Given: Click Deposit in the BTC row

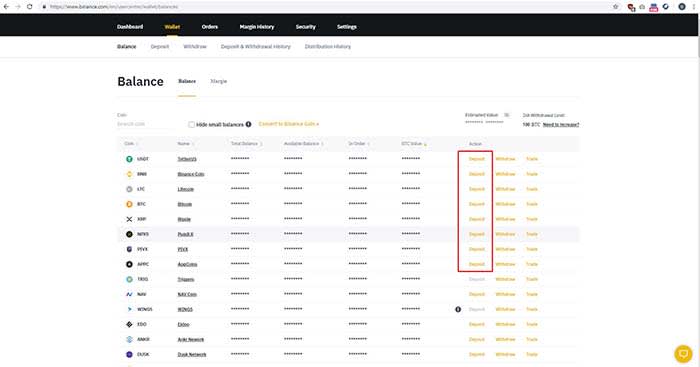Looking at the screenshot, I should point(476,204).
